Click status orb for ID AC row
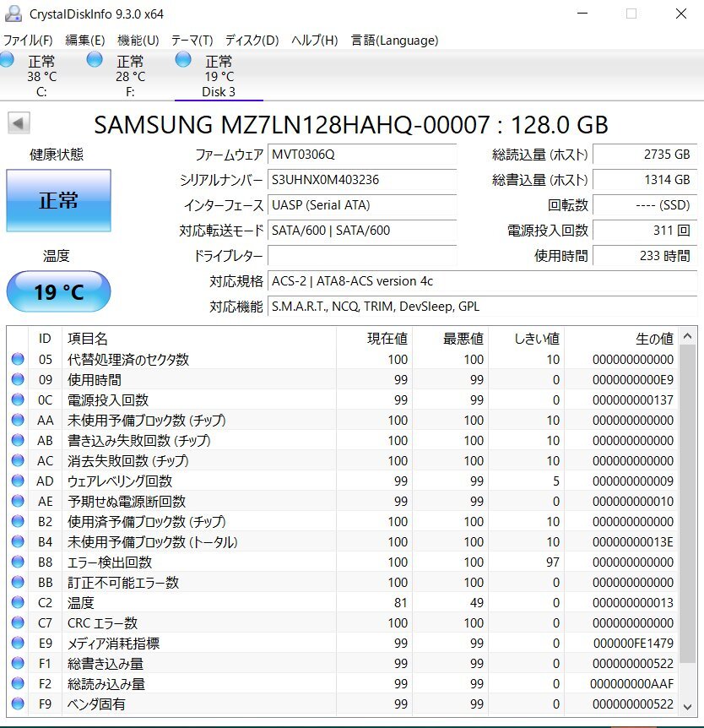This screenshot has width=704, height=728. pyautogui.click(x=18, y=460)
